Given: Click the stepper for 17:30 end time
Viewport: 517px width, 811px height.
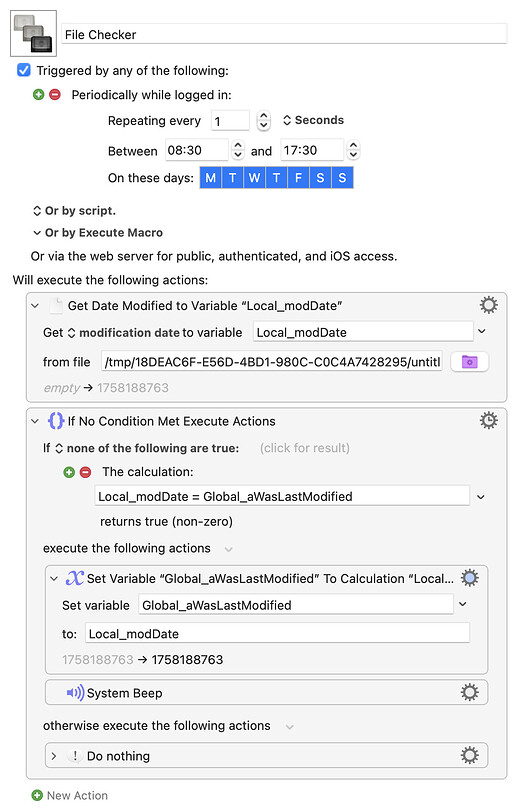Looking at the screenshot, I should [353, 150].
